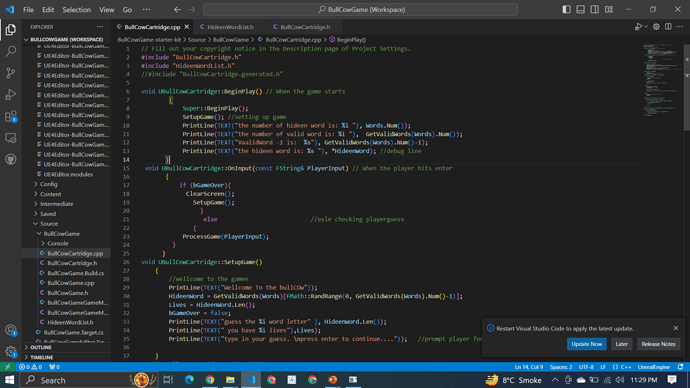690x388 pixels.
Task: Open HideenWordList.h in the file tree
Action: point(70,322)
